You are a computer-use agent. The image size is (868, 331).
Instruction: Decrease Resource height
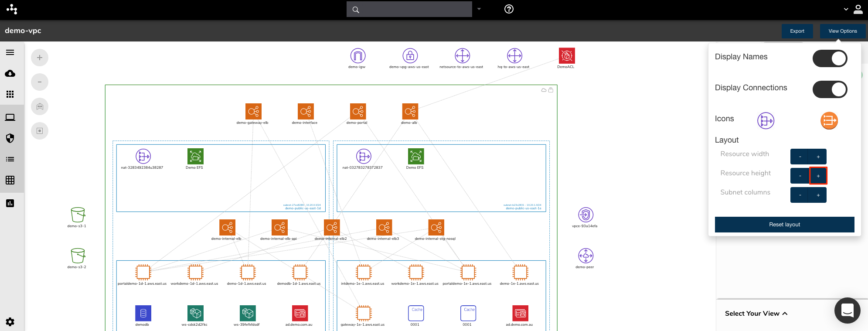pyautogui.click(x=800, y=176)
